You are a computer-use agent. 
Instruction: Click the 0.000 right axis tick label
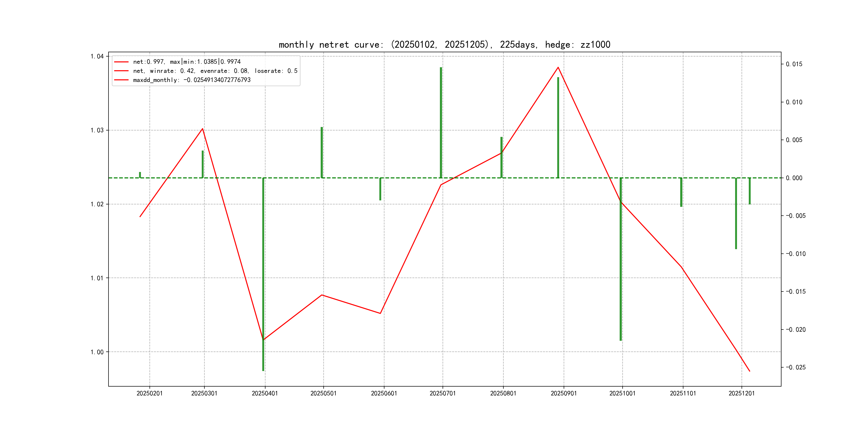pyautogui.click(x=794, y=178)
